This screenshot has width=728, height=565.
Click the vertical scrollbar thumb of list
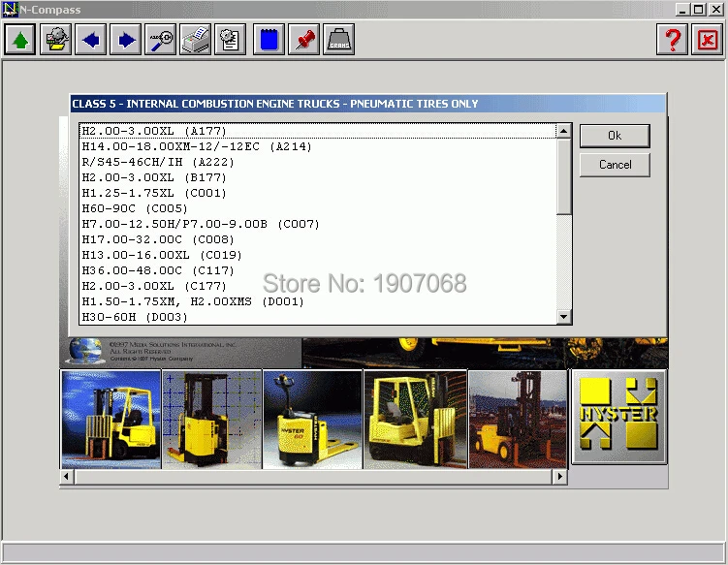point(563,177)
